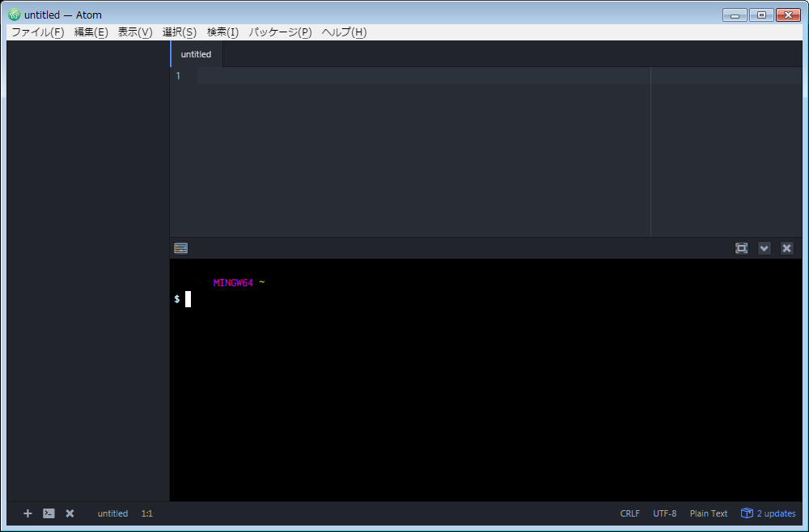Screen dimensions: 809x532
Task: Hide the terminal panel with chevron icon
Action: coord(765,248)
